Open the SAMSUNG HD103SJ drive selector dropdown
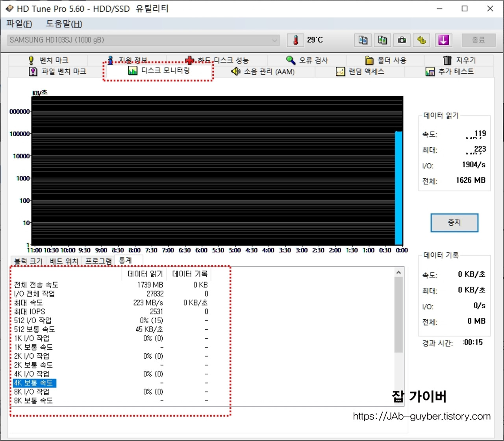The width and height of the screenshot is (504, 441). 274,40
